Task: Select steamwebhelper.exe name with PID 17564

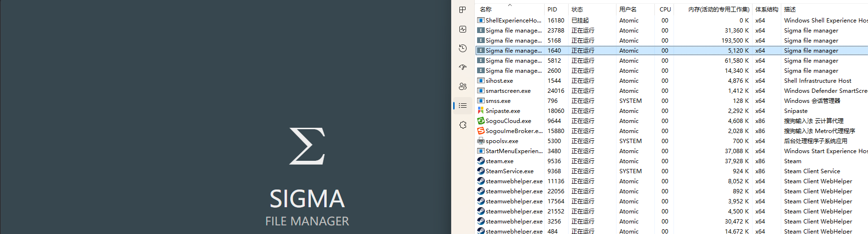Action: [514, 201]
